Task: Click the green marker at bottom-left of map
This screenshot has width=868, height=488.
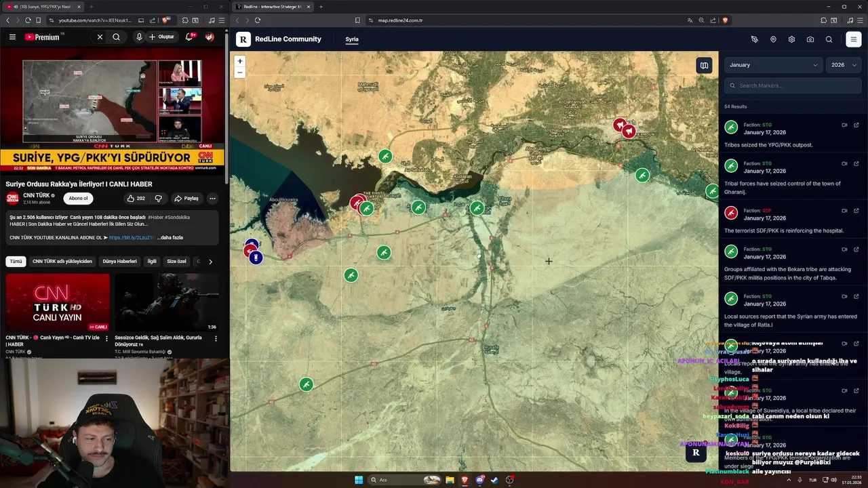Action: pyautogui.click(x=307, y=384)
